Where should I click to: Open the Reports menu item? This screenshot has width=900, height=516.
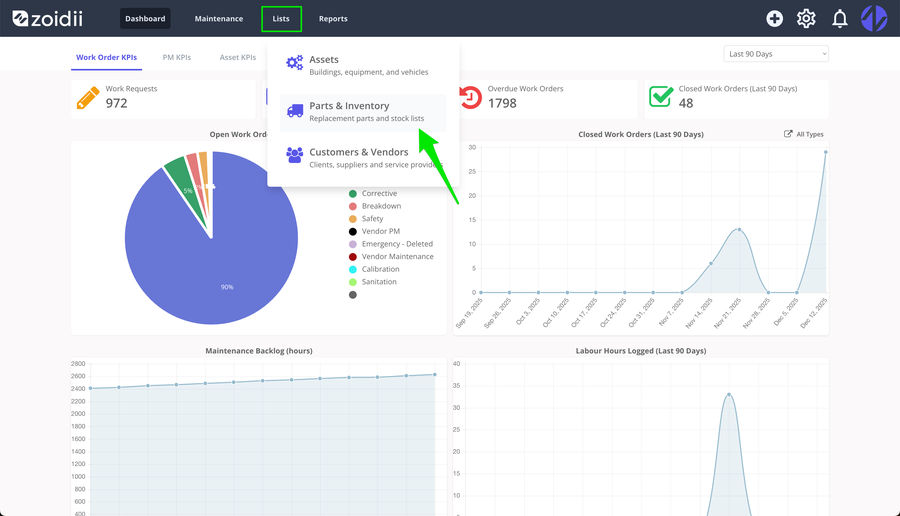[x=333, y=19]
